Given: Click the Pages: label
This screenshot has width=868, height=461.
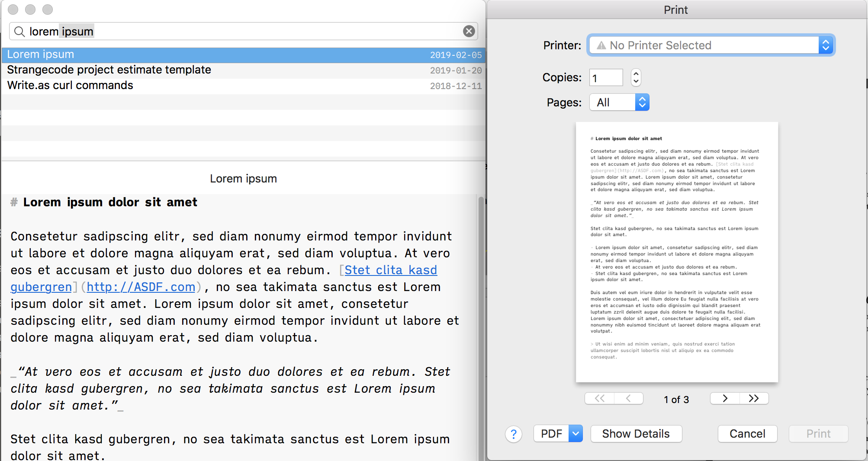Looking at the screenshot, I should point(564,102).
